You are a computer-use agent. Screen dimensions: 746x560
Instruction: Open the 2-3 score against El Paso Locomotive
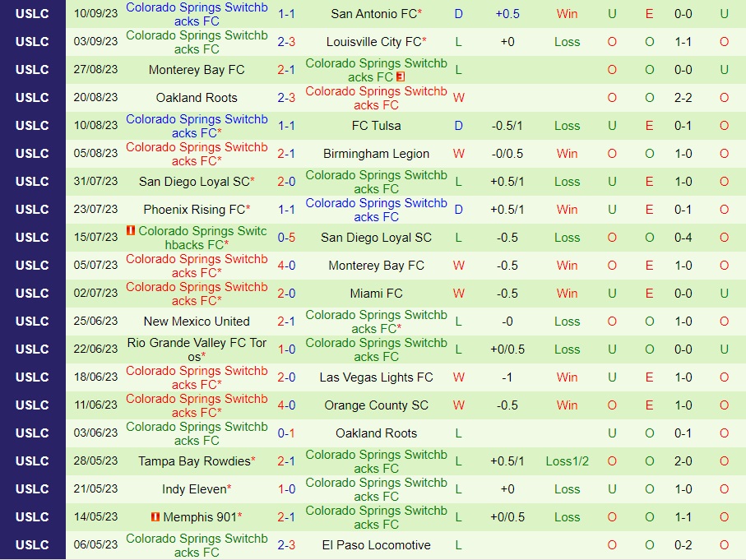[286, 544]
